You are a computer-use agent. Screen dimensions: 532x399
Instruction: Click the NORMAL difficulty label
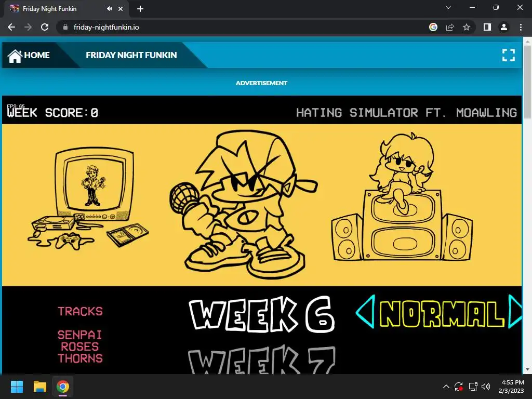442,314
